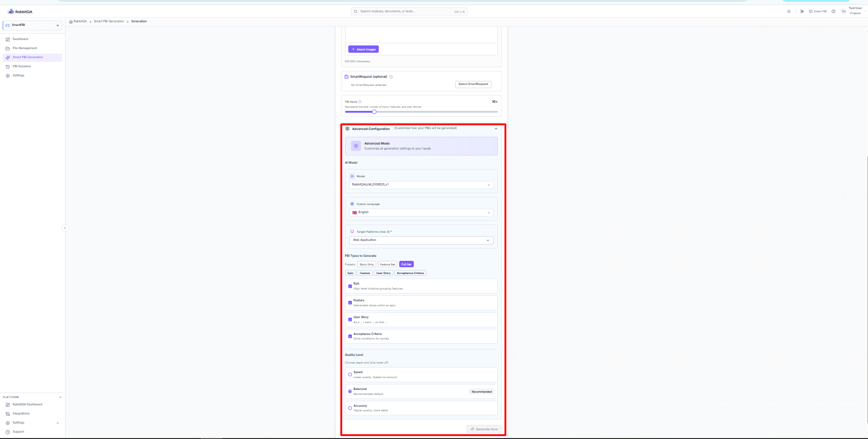
Task: Click the Integrations icon in Platform section
Action: (x=8, y=414)
